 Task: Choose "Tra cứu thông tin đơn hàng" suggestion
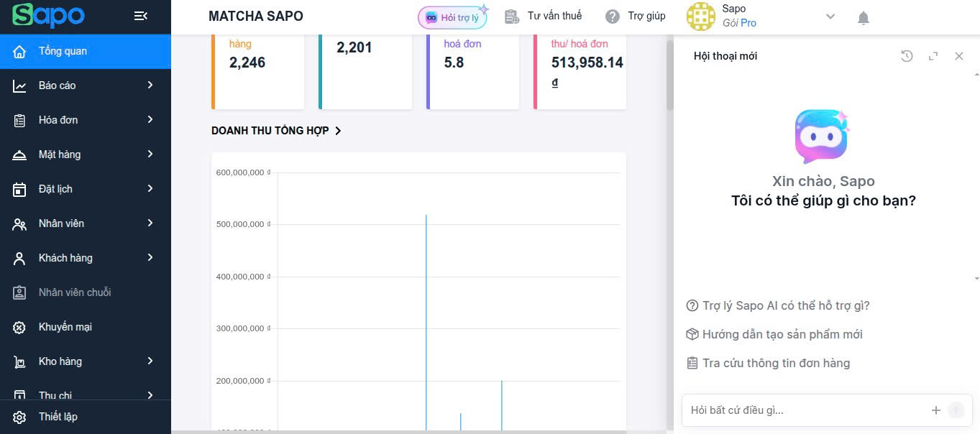[x=768, y=363]
